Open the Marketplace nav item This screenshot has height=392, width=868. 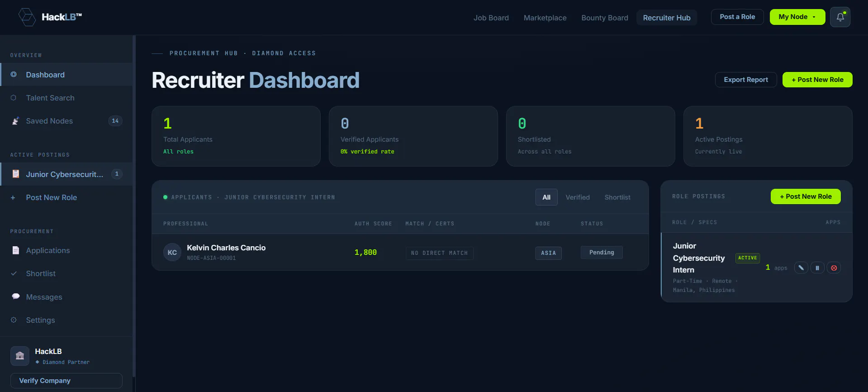(x=545, y=18)
